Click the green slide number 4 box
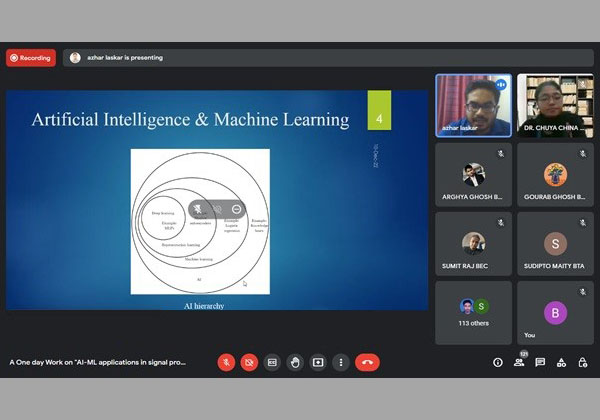 click(x=379, y=110)
